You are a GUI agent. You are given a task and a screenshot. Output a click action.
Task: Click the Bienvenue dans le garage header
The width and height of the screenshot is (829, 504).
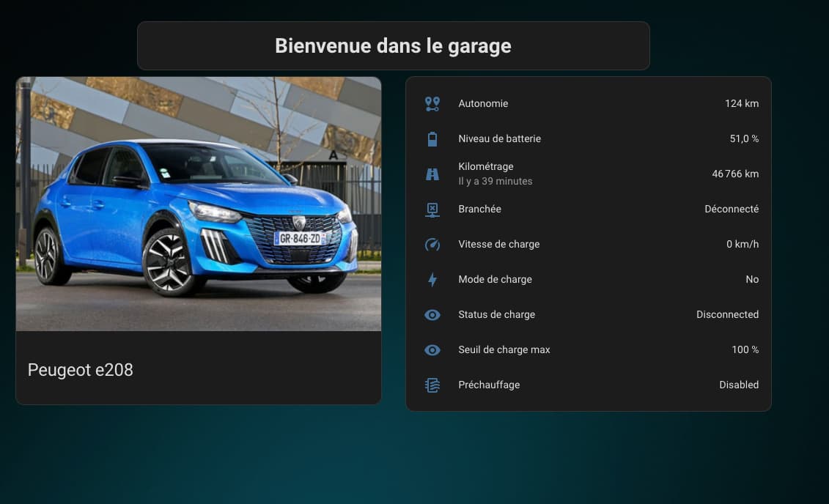(393, 45)
